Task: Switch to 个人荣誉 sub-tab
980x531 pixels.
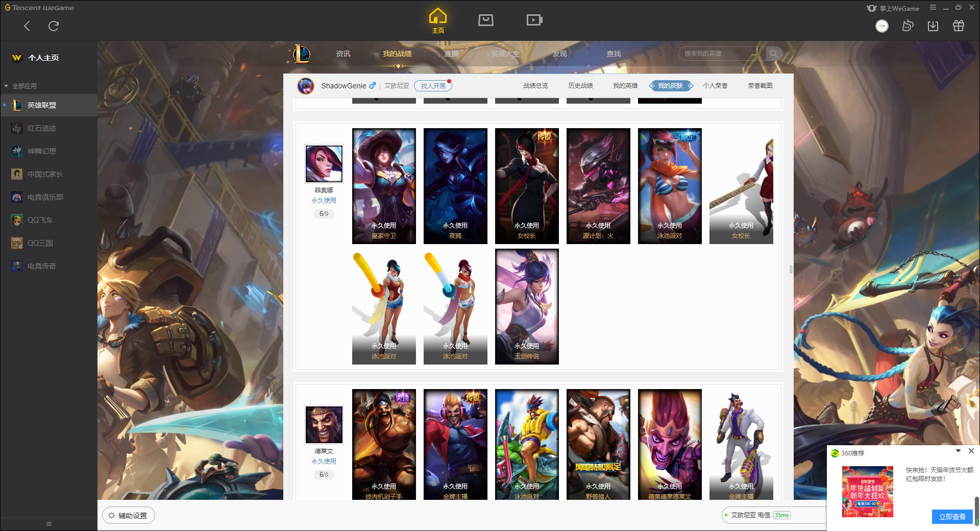Action: (x=715, y=86)
